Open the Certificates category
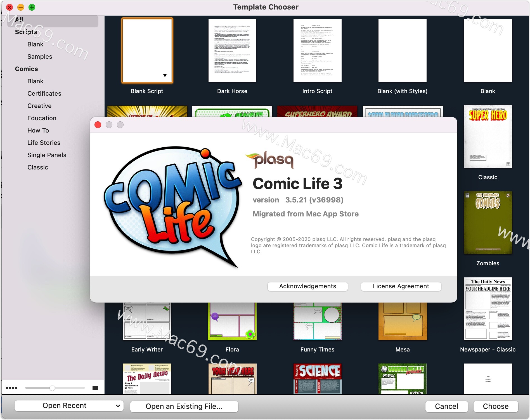 click(x=44, y=93)
